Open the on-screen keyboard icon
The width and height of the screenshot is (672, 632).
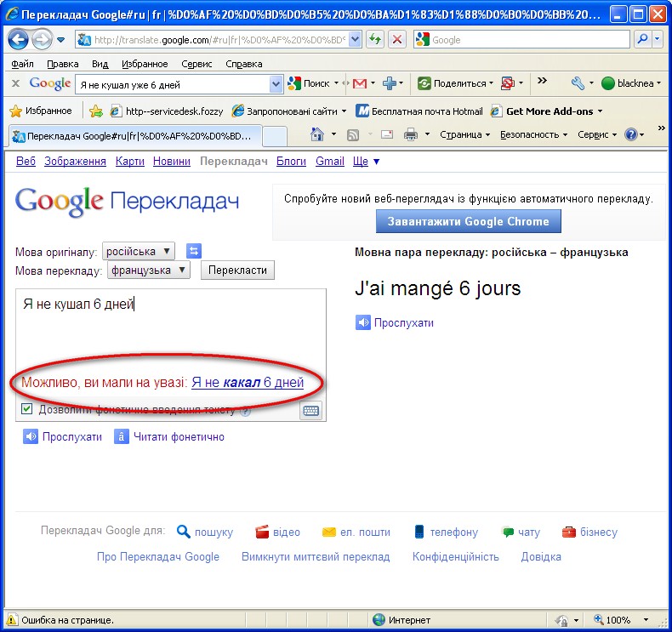tap(310, 411)
